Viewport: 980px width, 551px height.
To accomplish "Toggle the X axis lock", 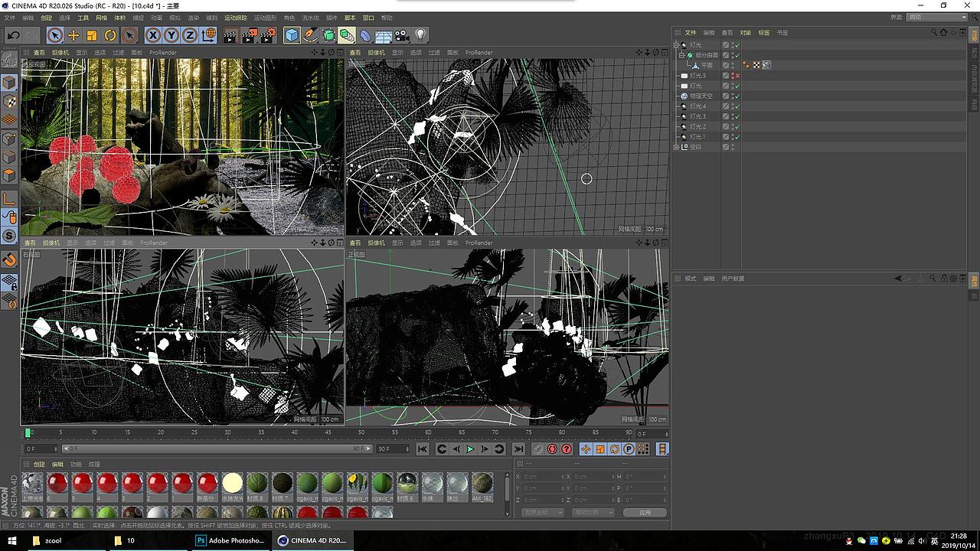I will (x=153, y=35).
